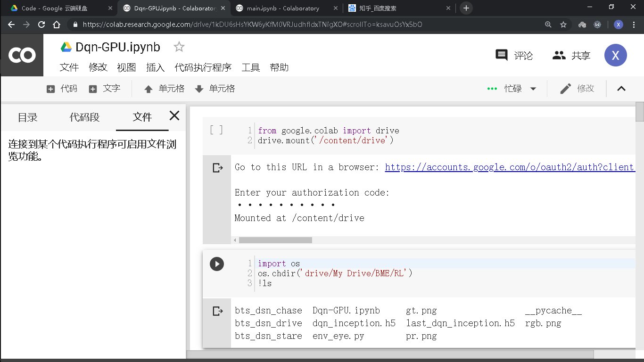The height and width of the screenshot is (362, 644).
Task: Star the Dqn-GPU.ipynb notebook
Action: (179, 47)
